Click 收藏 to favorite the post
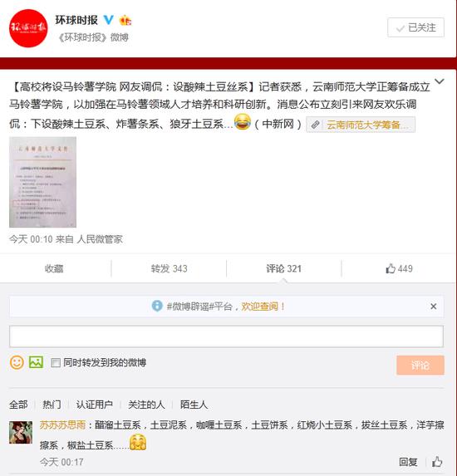The width and height of the screenshot is (457, 476). point(54,268)
